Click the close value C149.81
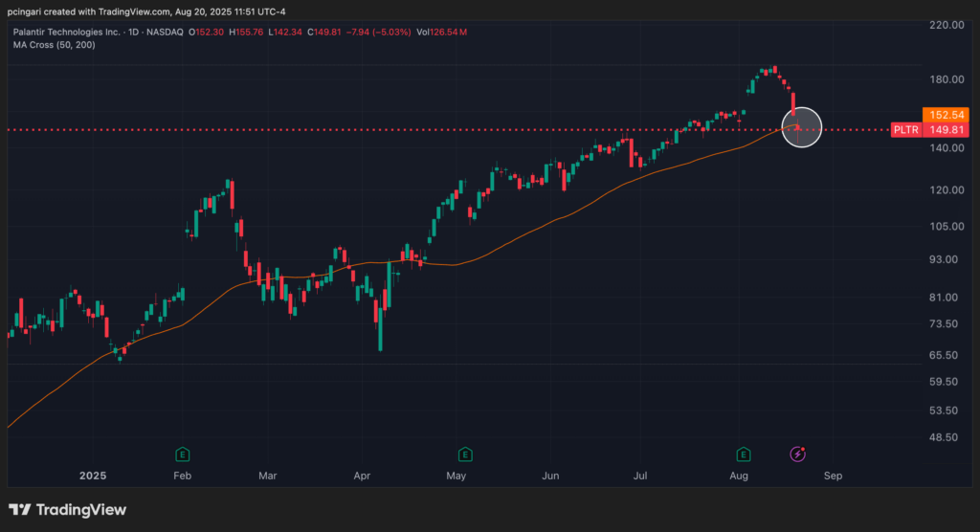Viewport: 980px width, 532px height. click(x=323, y=32)
